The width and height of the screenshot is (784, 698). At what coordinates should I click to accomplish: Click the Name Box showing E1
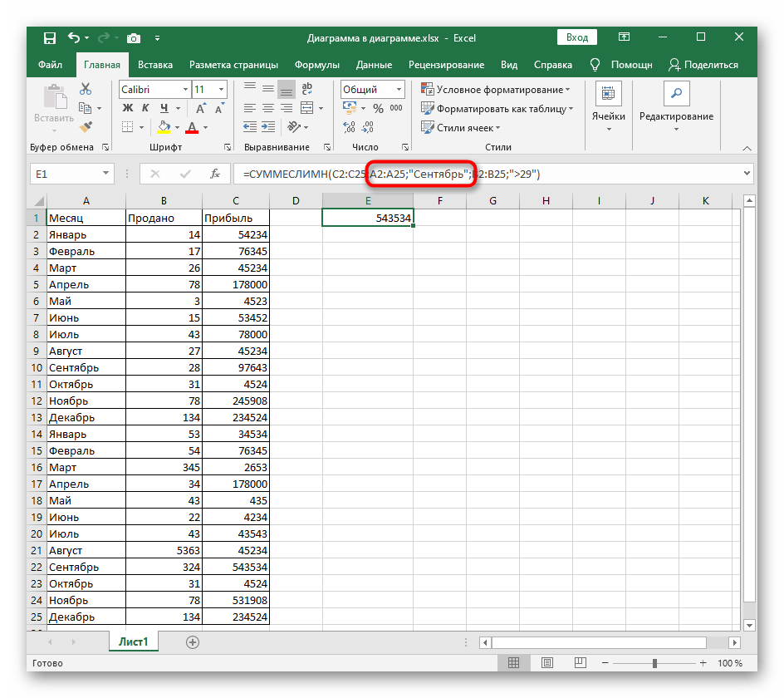pyautogui.click(x=62, y=174)
